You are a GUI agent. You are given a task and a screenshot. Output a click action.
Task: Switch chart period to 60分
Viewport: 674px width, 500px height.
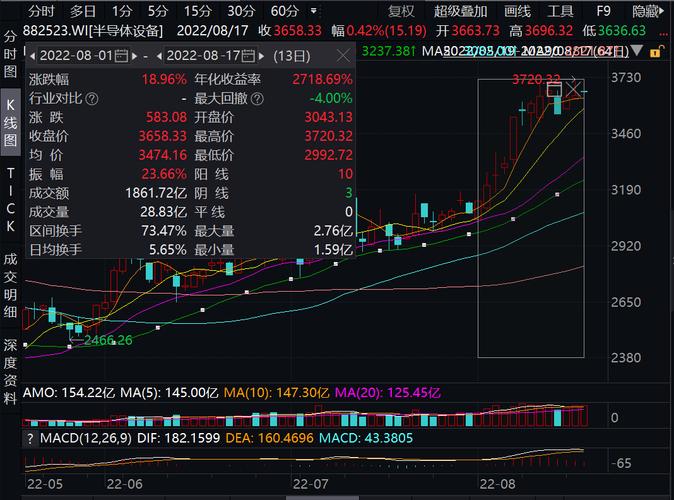click(x=285, y=11)
